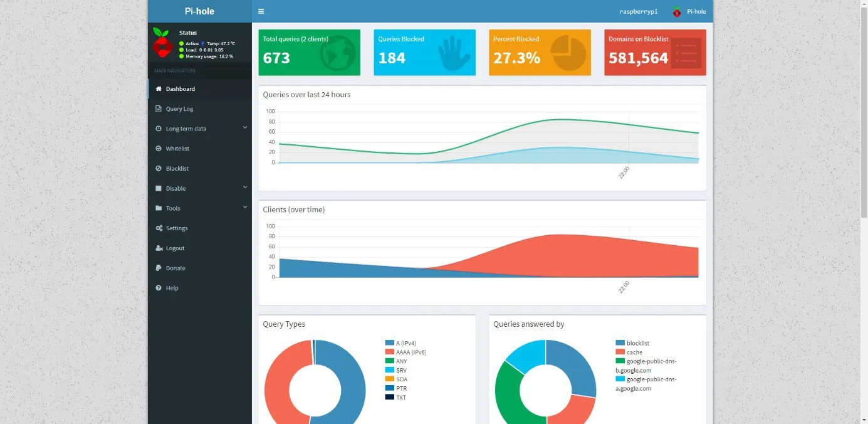Toggle the hamburger sidebar menu icon
The image size is (868, 424).
coord(261,11)
